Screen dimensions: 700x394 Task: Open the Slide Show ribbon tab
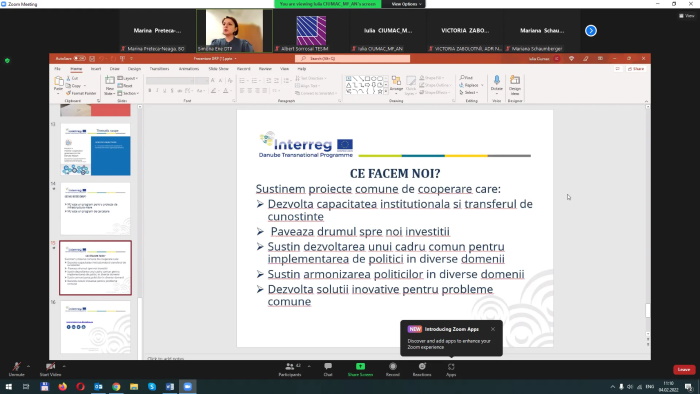(x=218, y=69)
